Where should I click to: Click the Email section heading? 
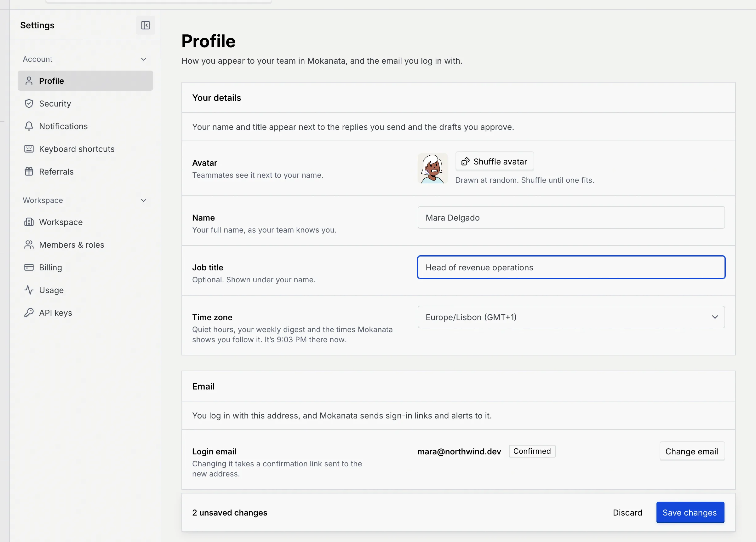click(203, 387)
